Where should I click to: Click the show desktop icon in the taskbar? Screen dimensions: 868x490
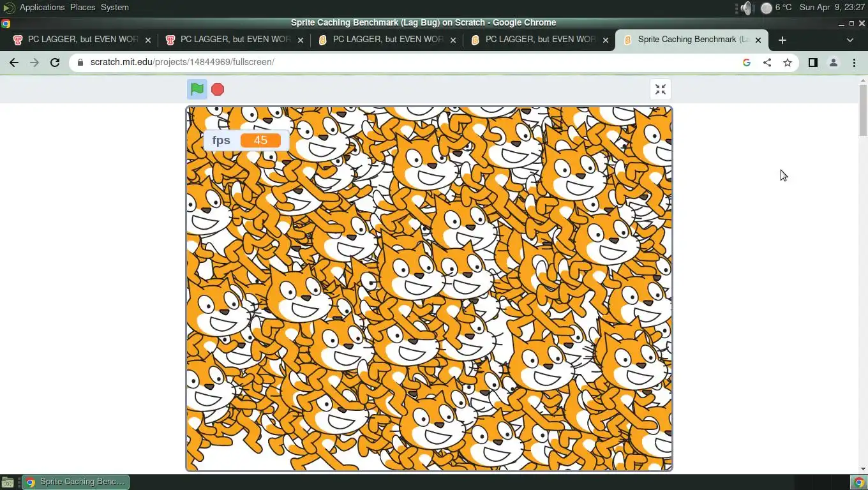click(x=8, y=482)
